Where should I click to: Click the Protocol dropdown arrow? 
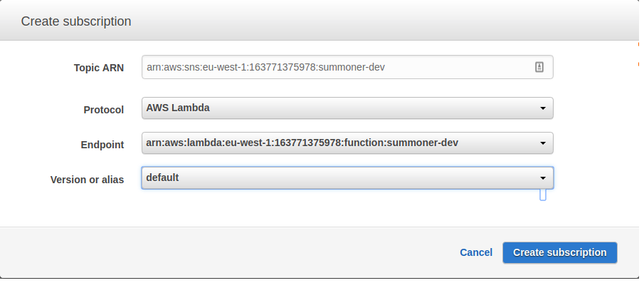pos(542,108)
